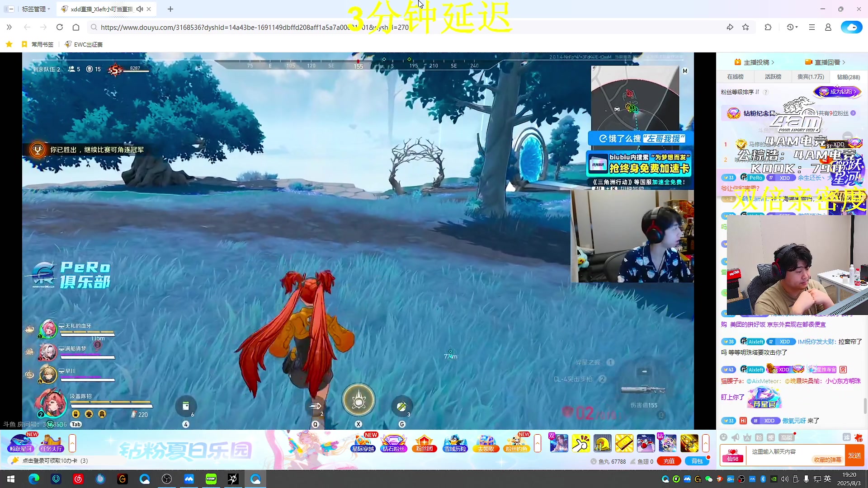Open the chat emoji picker

coord(723,437)
